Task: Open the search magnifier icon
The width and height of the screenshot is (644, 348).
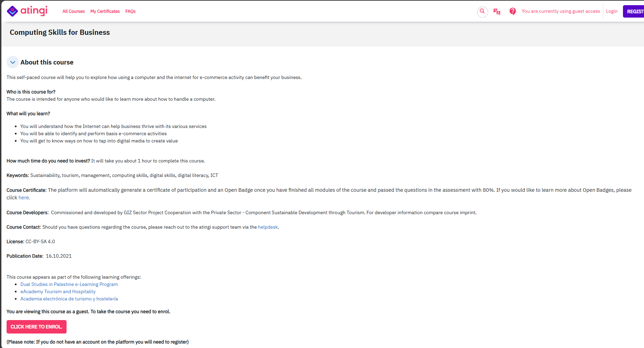Action: click(x=482, y=11)
